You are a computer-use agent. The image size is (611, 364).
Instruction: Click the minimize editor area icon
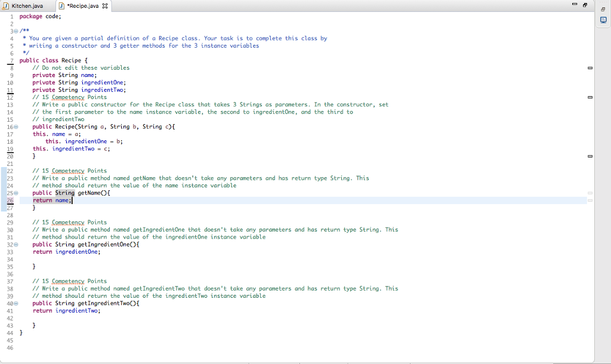575,4
